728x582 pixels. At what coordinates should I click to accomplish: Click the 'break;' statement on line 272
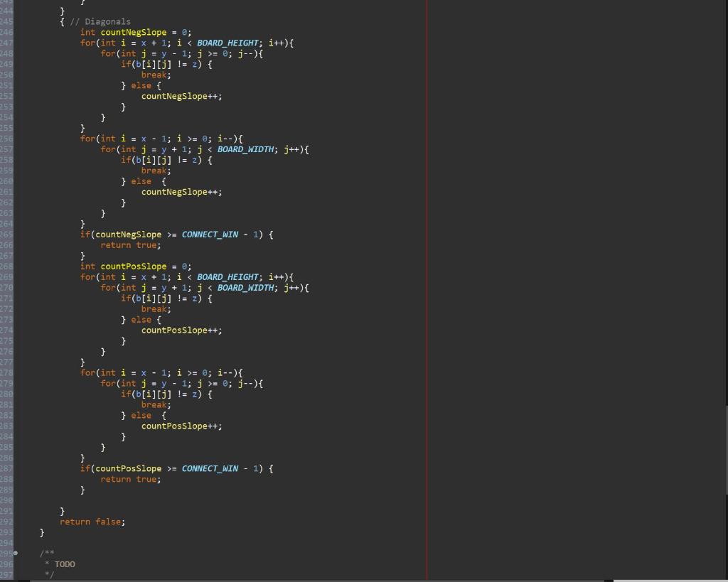click(156, 309)
